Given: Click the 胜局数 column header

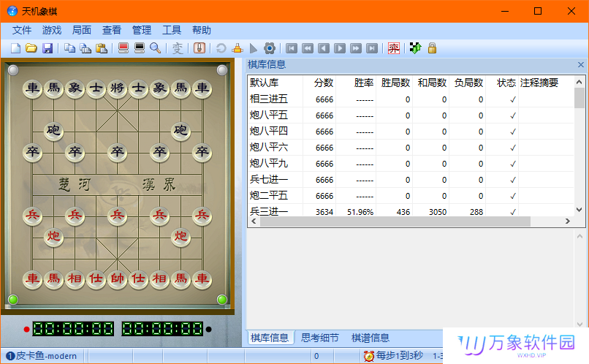Looking at the screenshot, I should [395, 83].
